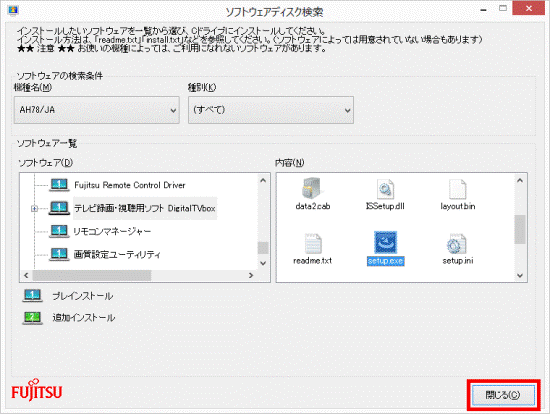This screenshot has width=550, height=414.
Task: Click software list vertical scrollbar thumb
Action: 263,248
